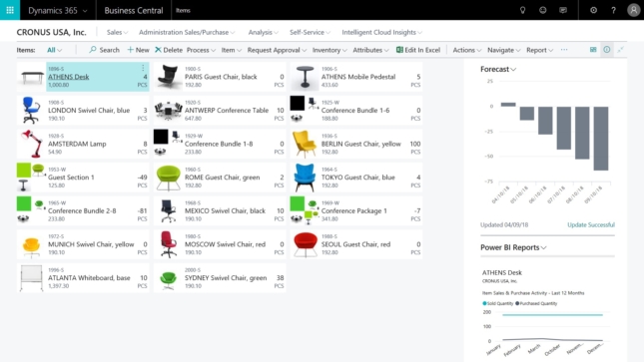644x362 pixels.
Task: Click the ATLANTA Whiteboard image
Action: pyautogui.click(x=31, y=278)
